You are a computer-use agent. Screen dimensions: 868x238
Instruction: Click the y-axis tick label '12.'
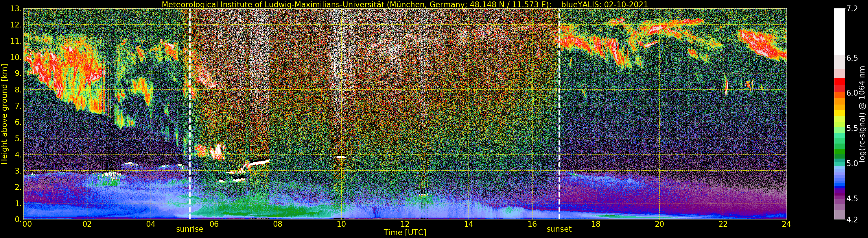tap(16, 25)
